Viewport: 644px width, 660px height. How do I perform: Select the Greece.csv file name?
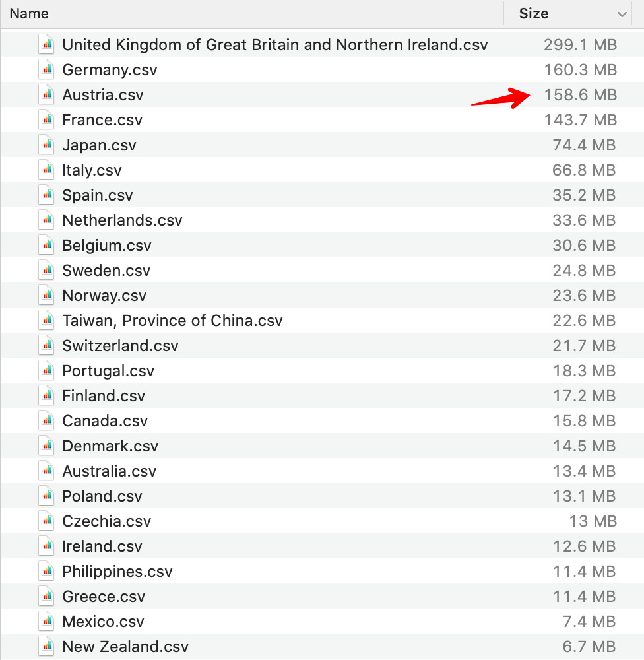tap(104, 597)
